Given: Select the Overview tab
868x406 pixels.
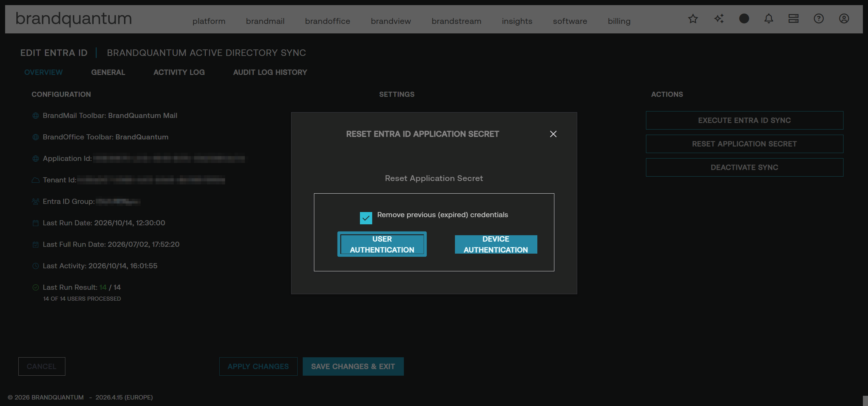Looking at the screenshot, I should tap(43, 72).
